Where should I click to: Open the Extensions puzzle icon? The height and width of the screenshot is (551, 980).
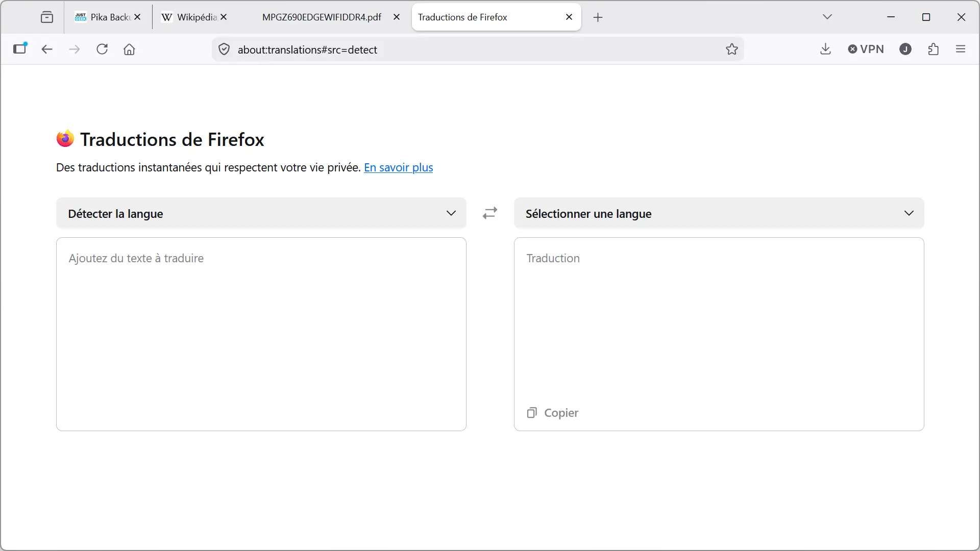(934, 49)
